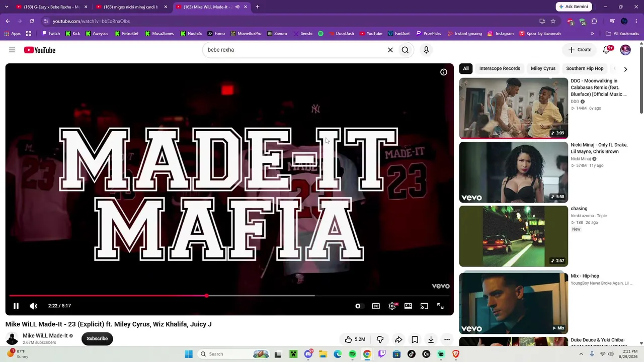Go to YouTube home via the logo
This screenshot has width=644, height=362.
(x=40, y=50)
